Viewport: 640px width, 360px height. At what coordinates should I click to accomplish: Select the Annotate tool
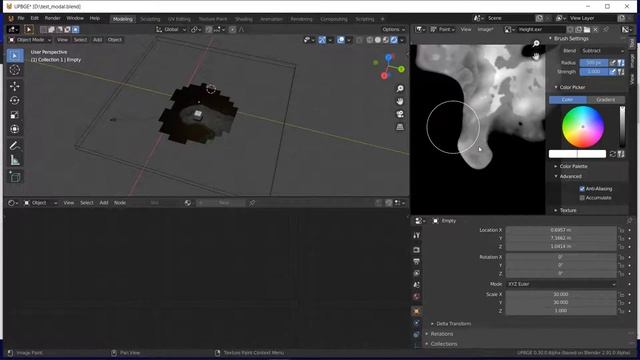(x=15, y=145)
